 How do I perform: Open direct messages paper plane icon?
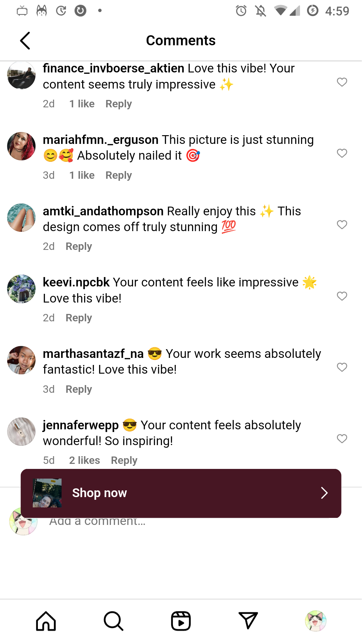(x=248, y=621)
